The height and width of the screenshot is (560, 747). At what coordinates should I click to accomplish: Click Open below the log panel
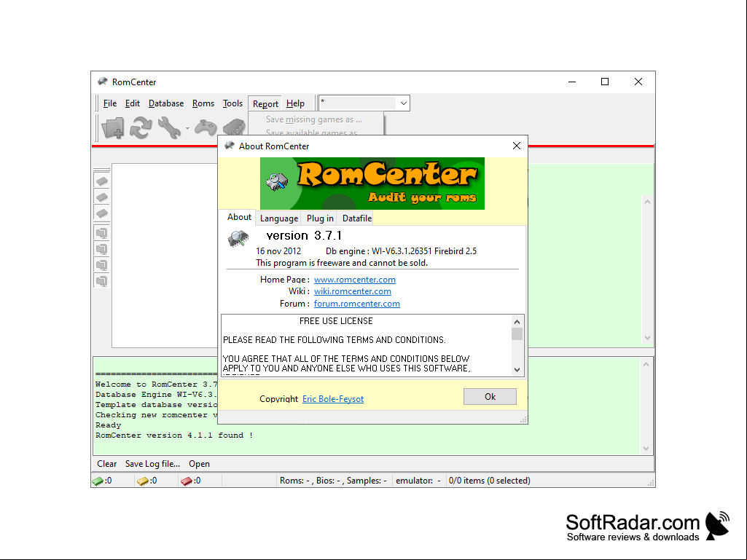point(199,464)
